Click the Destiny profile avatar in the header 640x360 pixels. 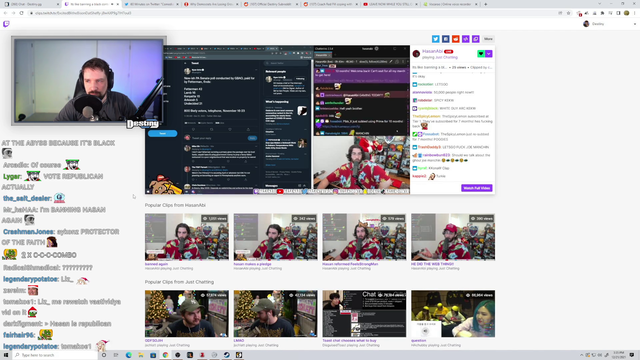tap(586, 24)
